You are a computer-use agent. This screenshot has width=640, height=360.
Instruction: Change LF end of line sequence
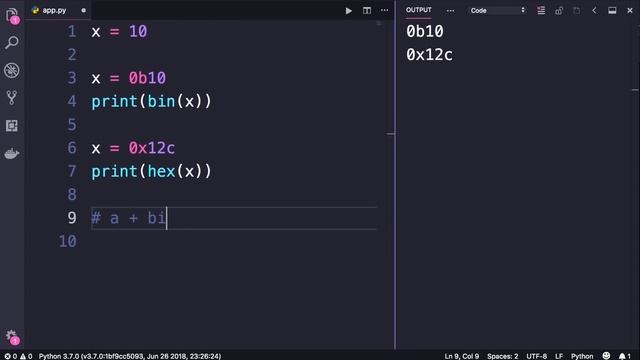coord(559,356)
